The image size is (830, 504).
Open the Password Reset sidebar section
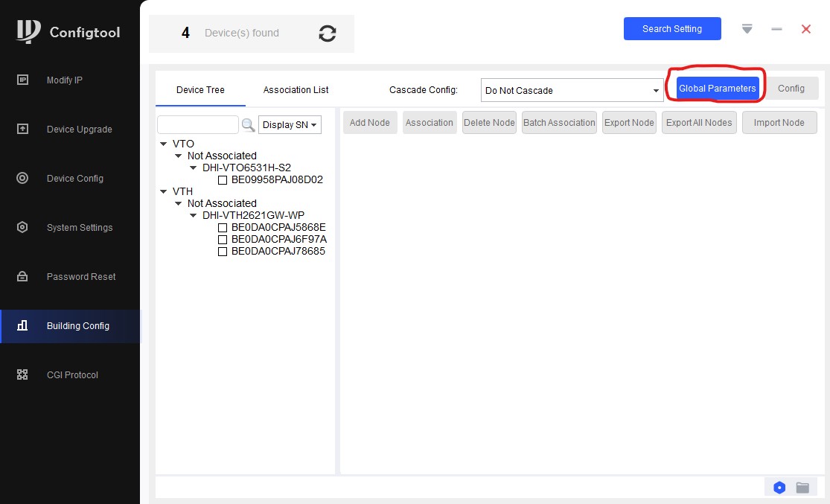(80, 277)
